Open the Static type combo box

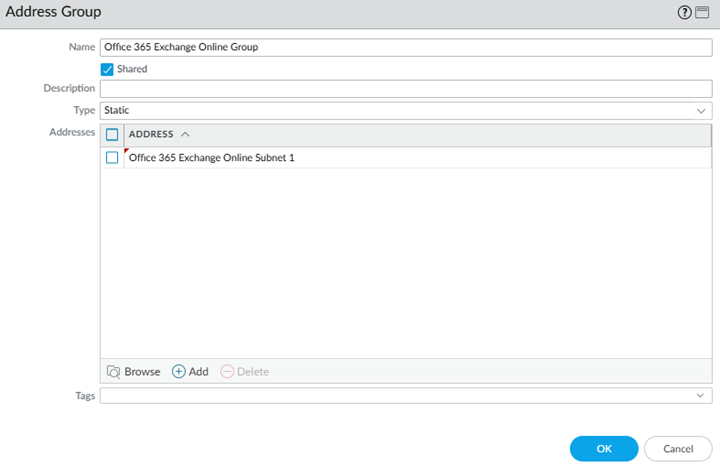click(400, 110)
